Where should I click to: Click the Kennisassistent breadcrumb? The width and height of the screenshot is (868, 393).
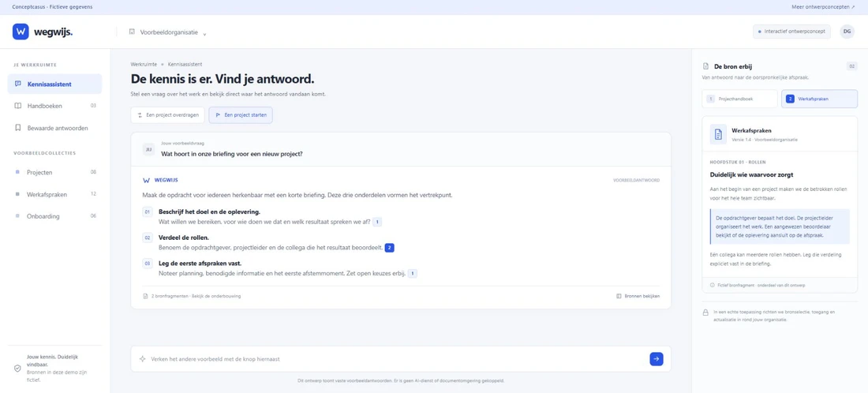[185, 64]
